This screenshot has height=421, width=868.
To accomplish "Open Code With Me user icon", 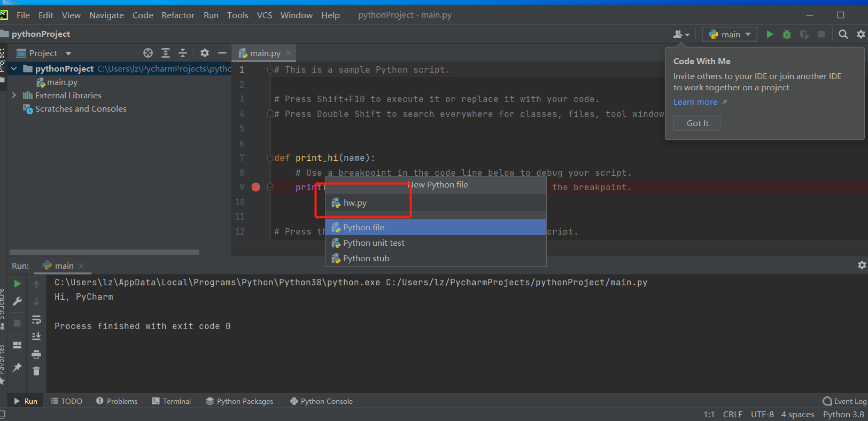I will 681,34.
